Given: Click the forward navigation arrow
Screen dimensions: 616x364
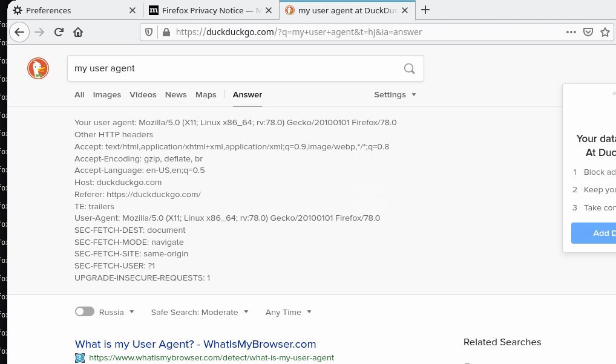Looking at the screenshot, I should coord(39,32).
